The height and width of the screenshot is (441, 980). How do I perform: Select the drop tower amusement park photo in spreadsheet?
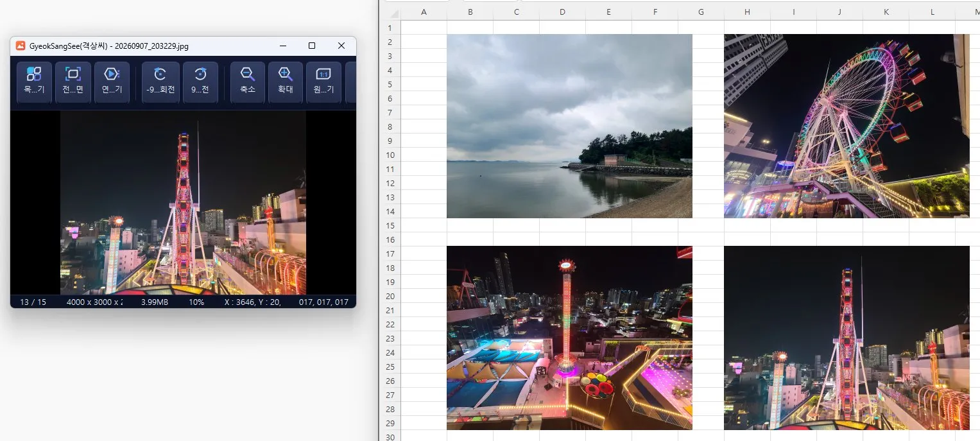pos(569,338)
